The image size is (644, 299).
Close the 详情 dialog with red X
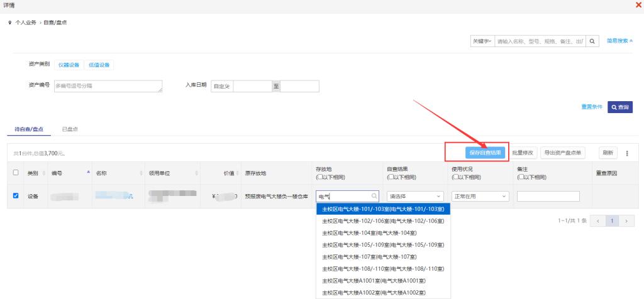(x=639, y=5)
